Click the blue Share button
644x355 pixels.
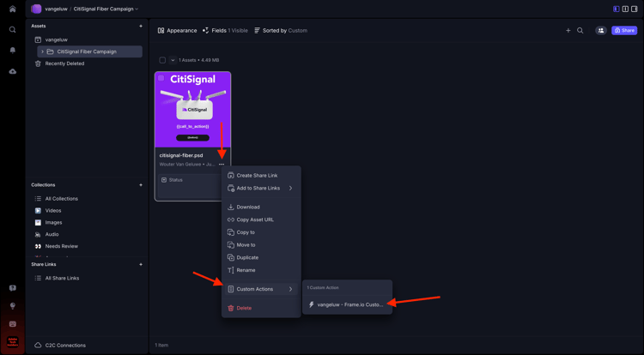(624, 30)
